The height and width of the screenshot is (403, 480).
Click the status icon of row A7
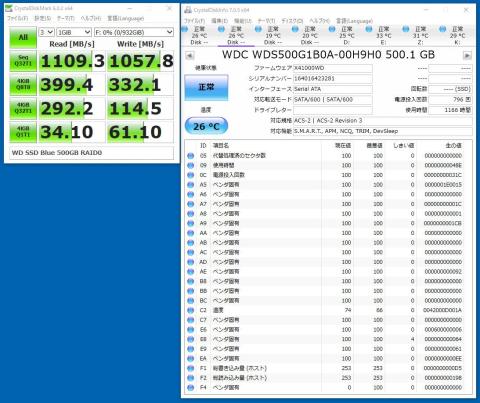pos(191,204)
